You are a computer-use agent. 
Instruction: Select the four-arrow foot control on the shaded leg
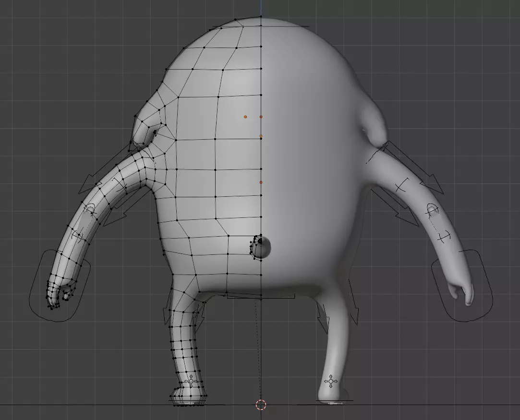(x=331, y=381)
